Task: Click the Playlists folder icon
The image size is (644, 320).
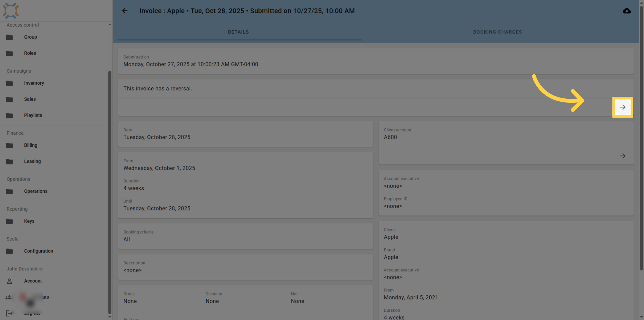Action: coord(9,116)
